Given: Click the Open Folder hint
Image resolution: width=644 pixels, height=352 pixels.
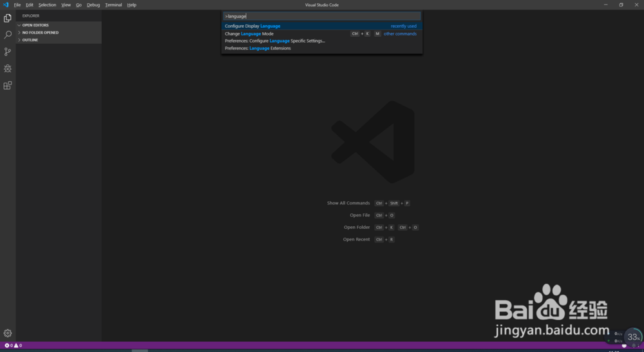Looking at the screenshot, I should (357, 228).
